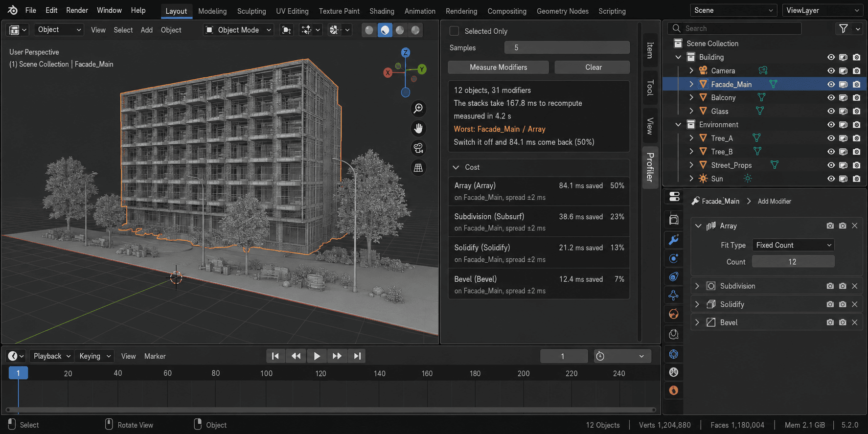Image resolution: width=868 pixels, height=434 pixels.
Task: Hide the Glass object in viewport
Action: click(831, 112)
